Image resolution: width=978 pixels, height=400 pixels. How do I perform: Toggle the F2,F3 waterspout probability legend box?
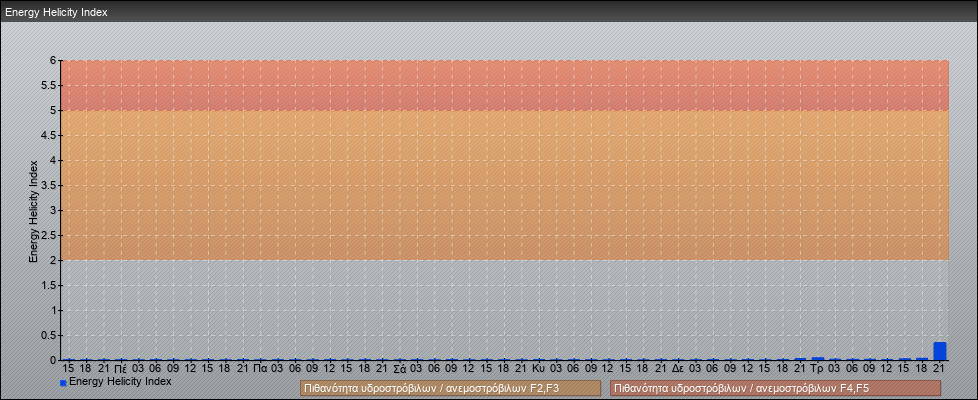click(450, 388)
